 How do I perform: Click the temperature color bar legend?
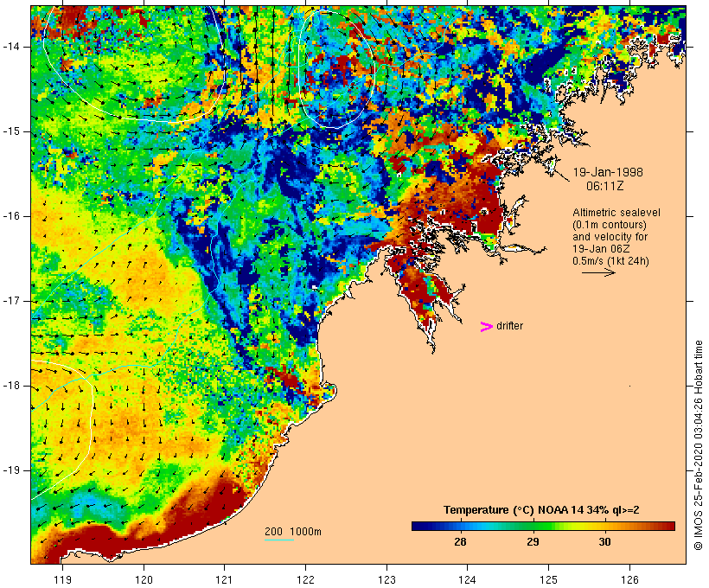point(543,526)
